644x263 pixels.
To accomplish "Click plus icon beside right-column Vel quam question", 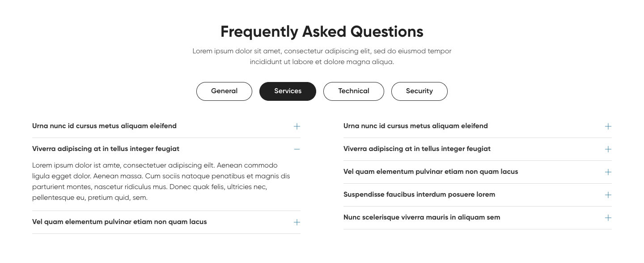I will tap(608, 172).
